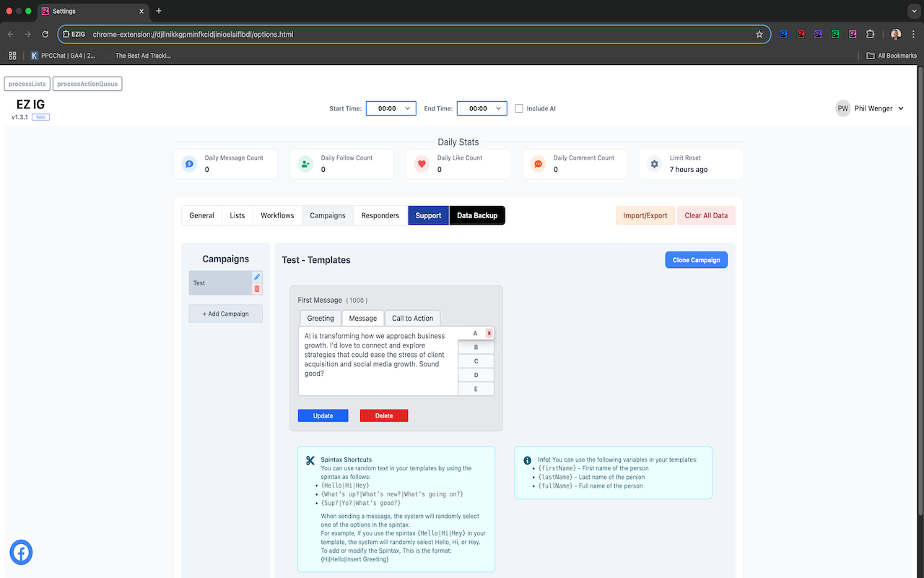Click the Limit Reset gear icon

click(x=654, y=164)
